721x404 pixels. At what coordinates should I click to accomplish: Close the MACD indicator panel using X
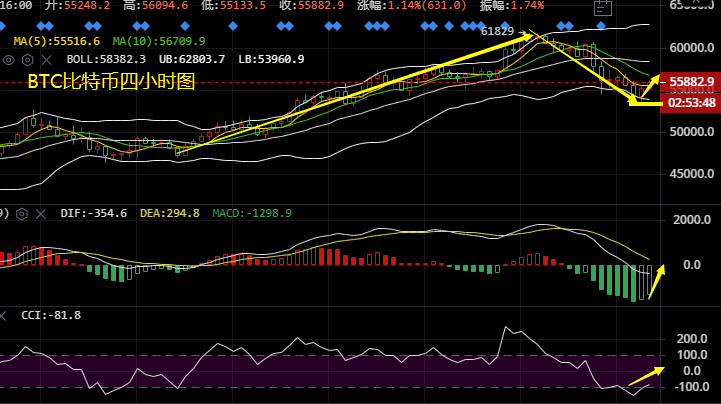(38, 213)
